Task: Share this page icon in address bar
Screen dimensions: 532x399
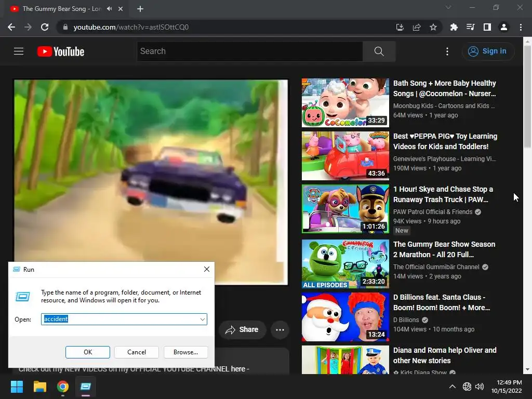Action: (417, 27)
